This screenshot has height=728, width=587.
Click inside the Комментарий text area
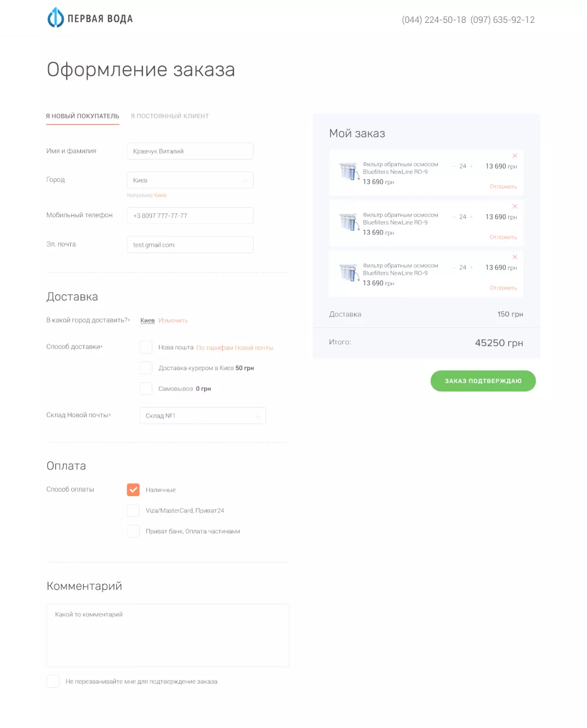point(167,635)
